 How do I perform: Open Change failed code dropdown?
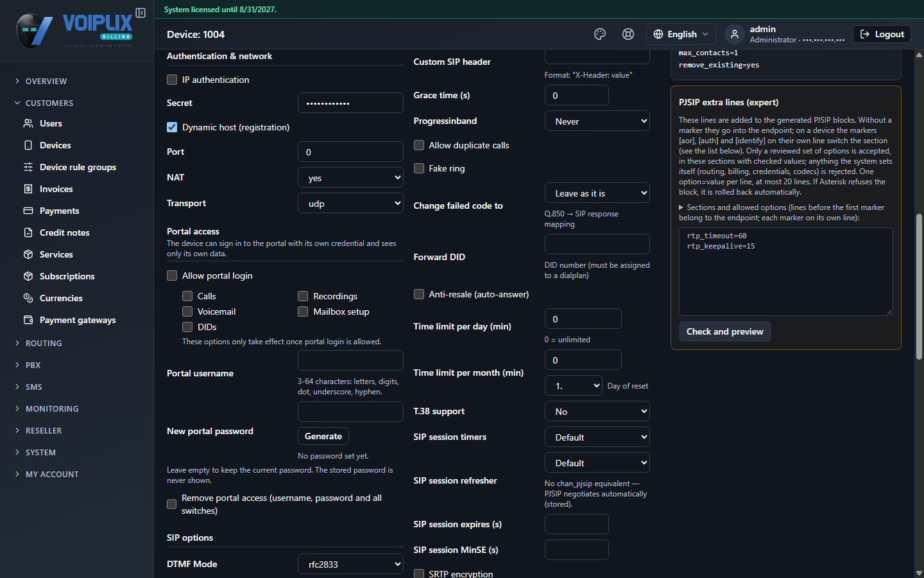597,193
